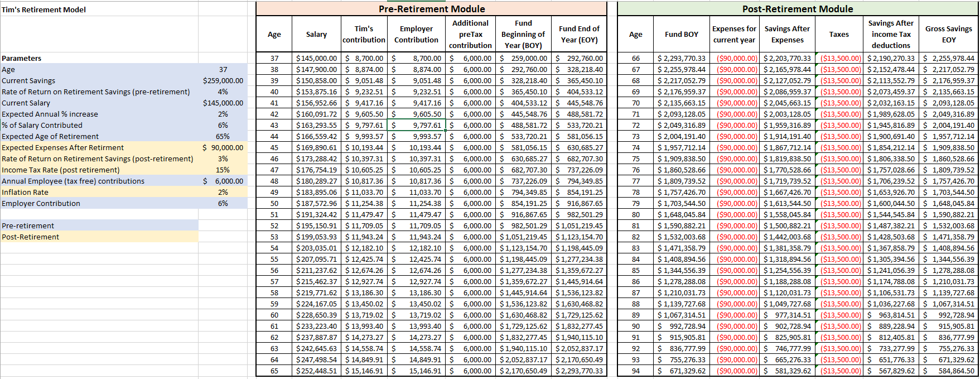Select salary cell $199,053.93

pyautogui.click(x=316, y=237)
